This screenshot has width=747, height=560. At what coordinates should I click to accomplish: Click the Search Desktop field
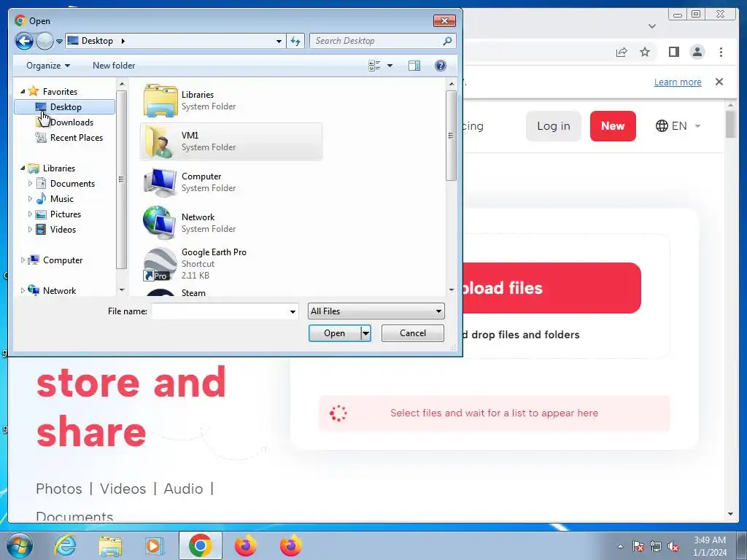pyautogui.click(x=382, y=41)
